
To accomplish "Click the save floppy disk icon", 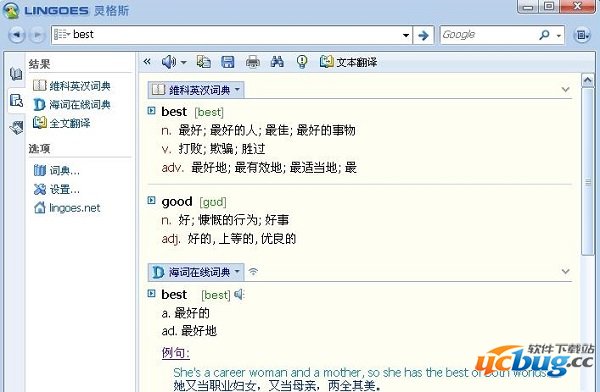I will (x=228, y=62).
